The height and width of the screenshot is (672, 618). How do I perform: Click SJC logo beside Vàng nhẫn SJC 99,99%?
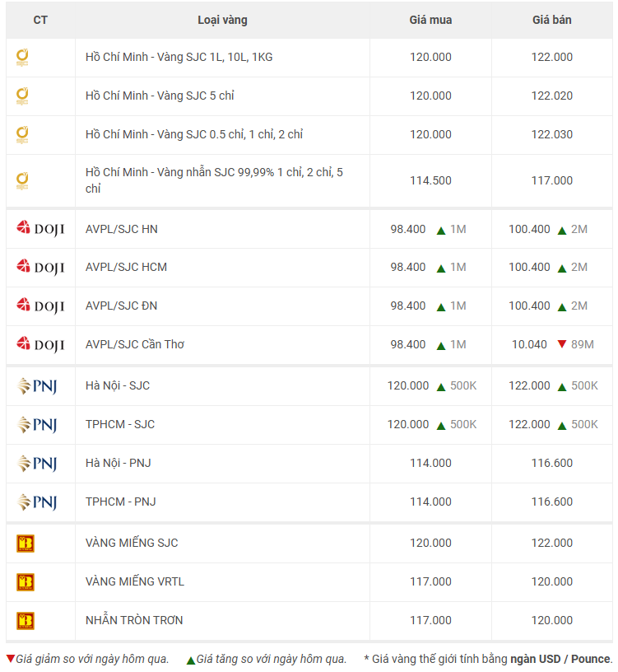click(x=22, y=181)
